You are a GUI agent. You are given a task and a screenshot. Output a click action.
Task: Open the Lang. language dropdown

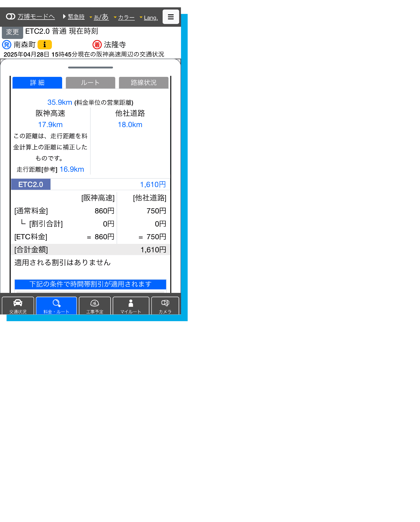tap(149, 18)
